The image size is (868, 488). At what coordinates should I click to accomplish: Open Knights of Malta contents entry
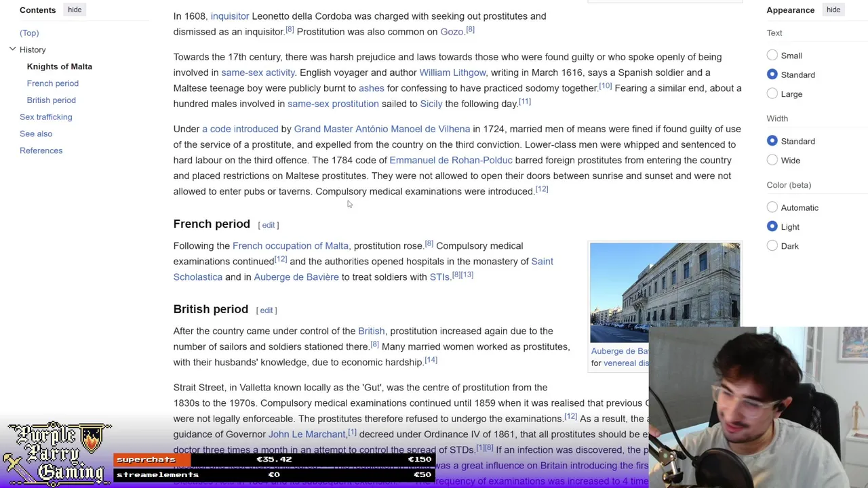pos(60,66)
